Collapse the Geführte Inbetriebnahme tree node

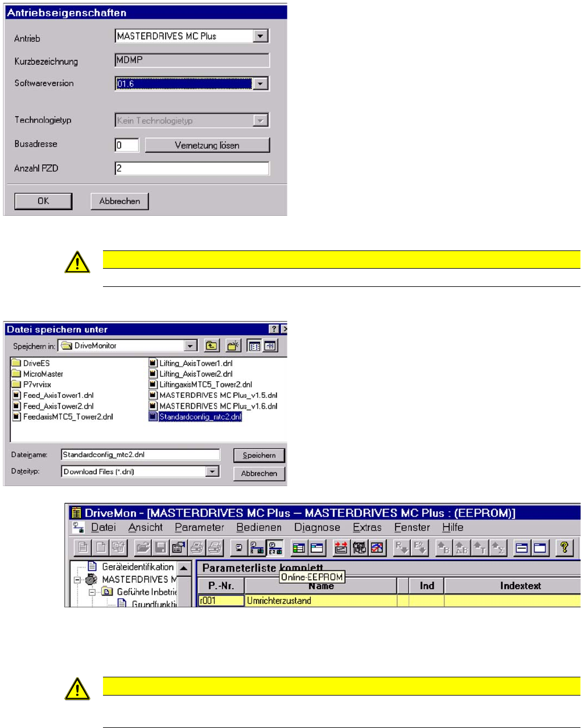pos(92,593)
